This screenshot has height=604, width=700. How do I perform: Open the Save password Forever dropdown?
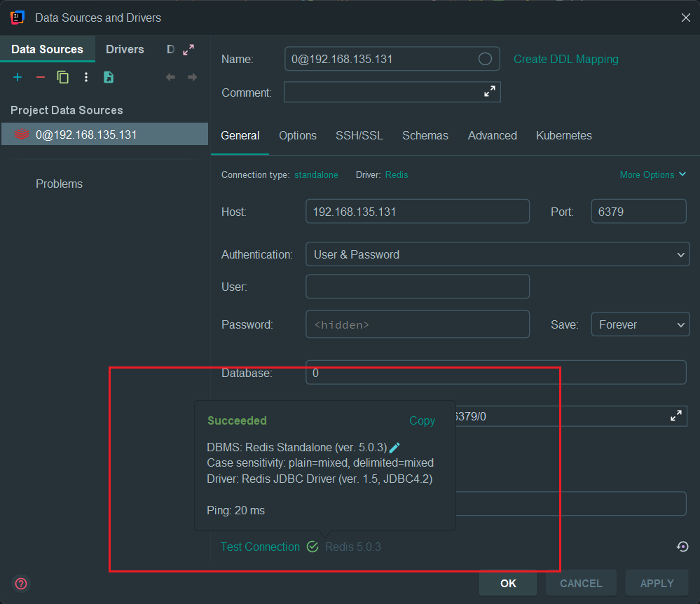coord(640,324)
